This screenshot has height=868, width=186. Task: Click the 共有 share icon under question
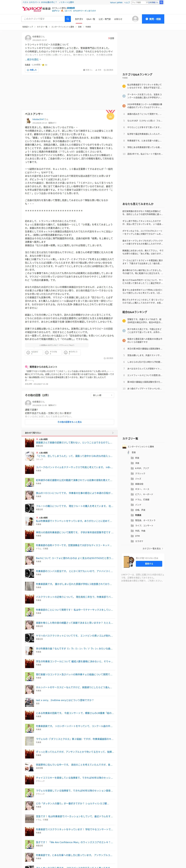point(96,70)
